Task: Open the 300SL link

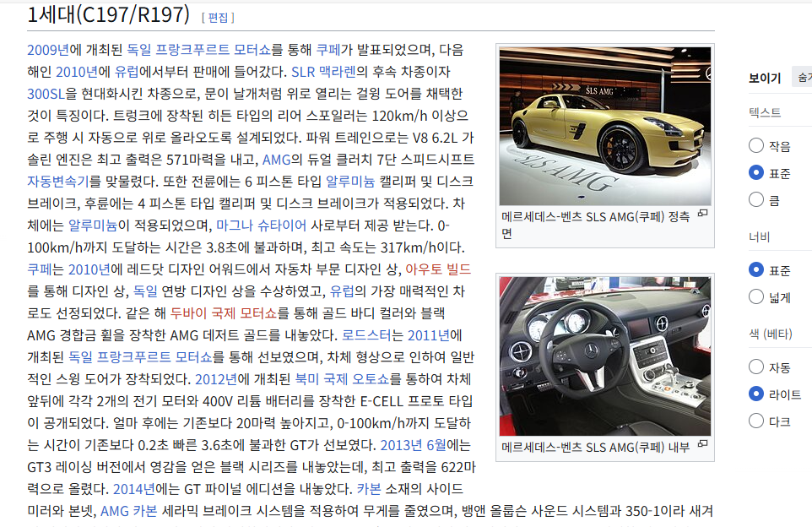Action: [46, 94]
